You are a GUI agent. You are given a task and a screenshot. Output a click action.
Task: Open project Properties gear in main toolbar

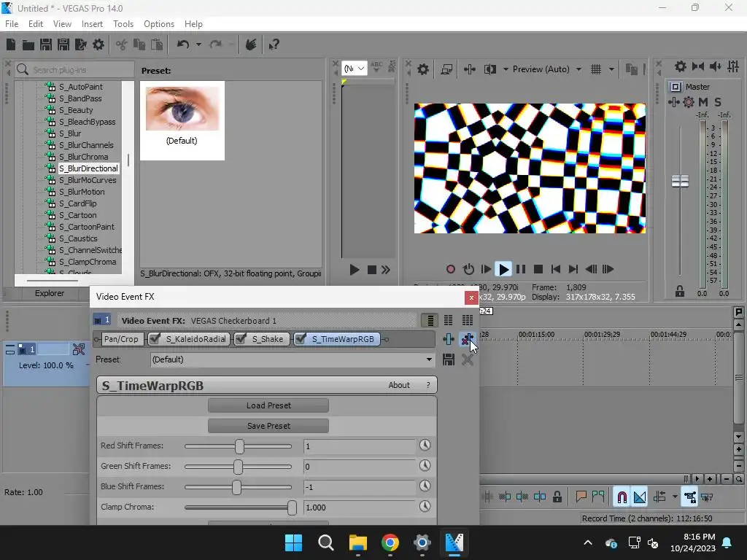click(x=98, y=44)
